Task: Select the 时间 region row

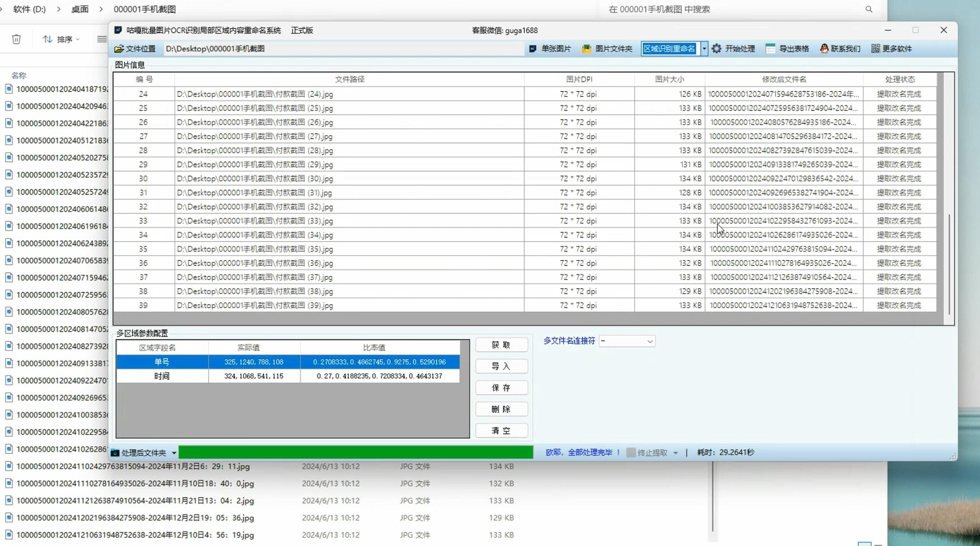Action: coord(162,376)
